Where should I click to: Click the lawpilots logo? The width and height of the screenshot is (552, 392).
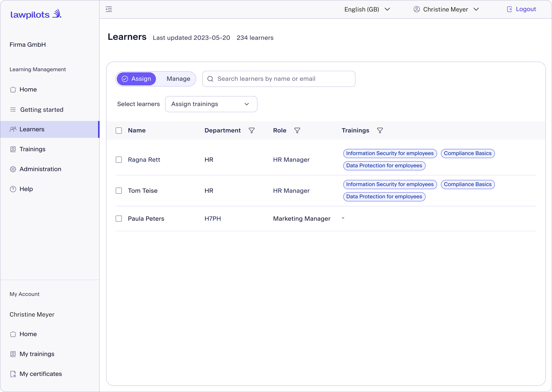tap(36, 14)
